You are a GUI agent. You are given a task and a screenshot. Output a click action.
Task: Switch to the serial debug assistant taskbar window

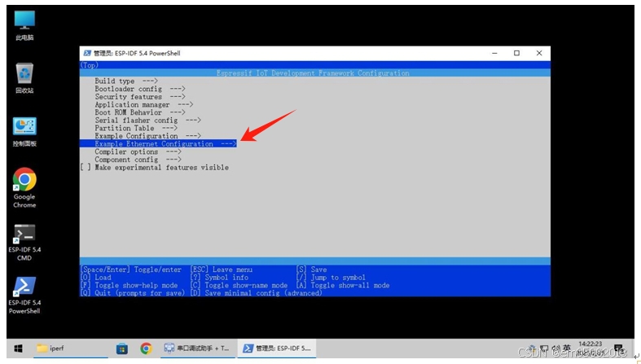198,349
